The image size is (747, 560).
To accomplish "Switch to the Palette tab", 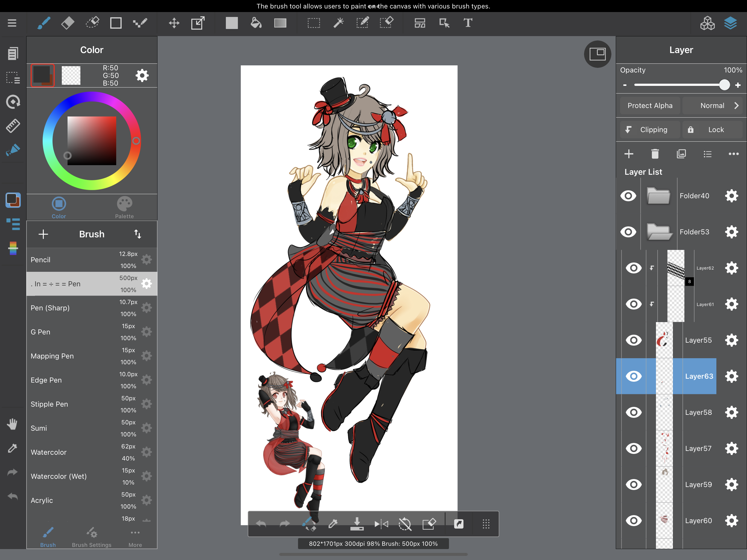I will coord(124,207).
